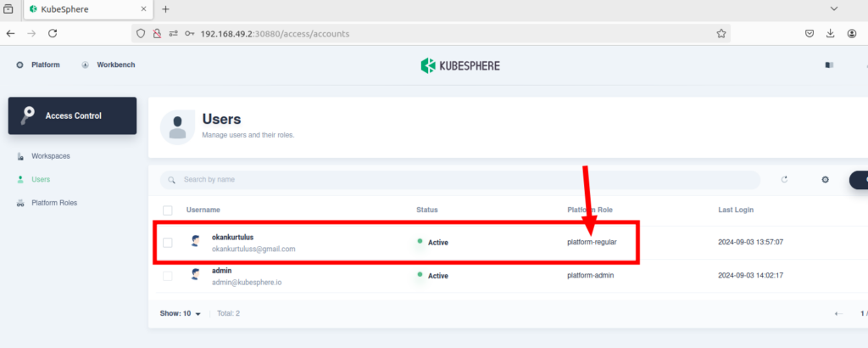Click the search magnifier icon

click(x=171, y=180)
